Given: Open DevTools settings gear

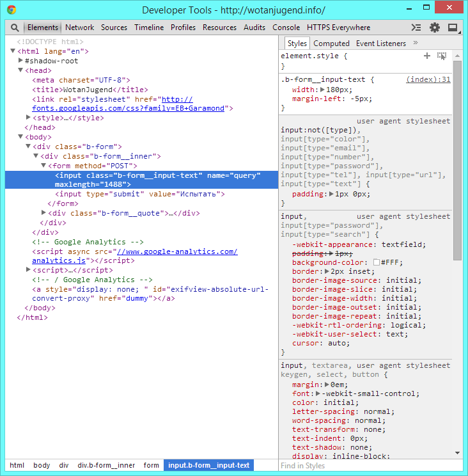Looking at the screenshot, I should coord(435,28).
